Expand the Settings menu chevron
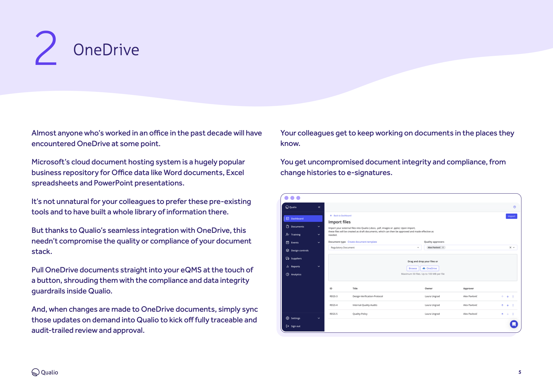The width and height of the screenshot is (553, 392). [x=319, y=318]
